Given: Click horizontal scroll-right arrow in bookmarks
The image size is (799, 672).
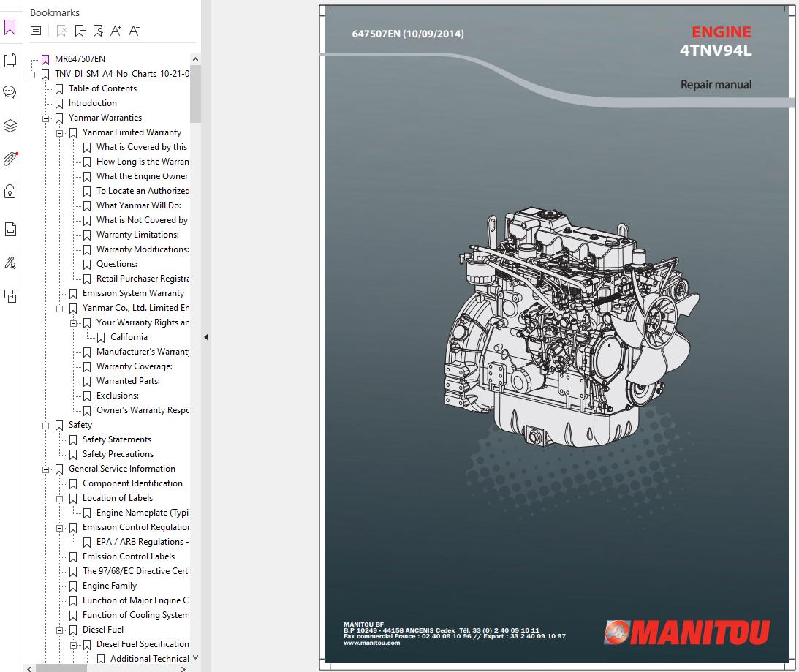Looking at the screenshot, I should (x=183, y=668).
